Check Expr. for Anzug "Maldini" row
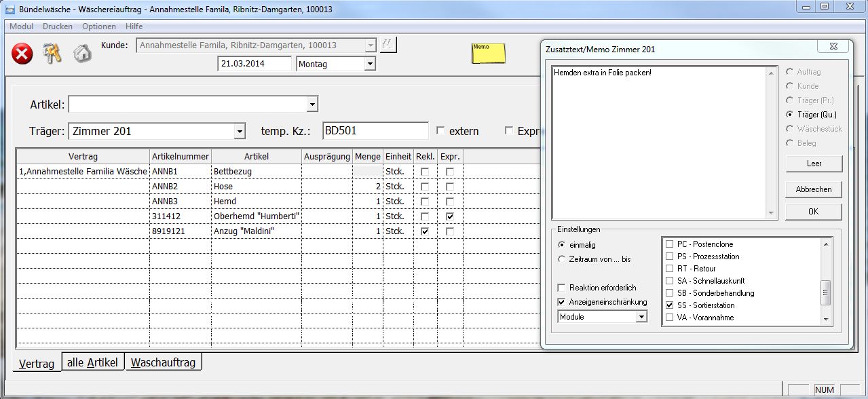The width and height of the screenshot is (868, 399). click(x=450, y=231)
